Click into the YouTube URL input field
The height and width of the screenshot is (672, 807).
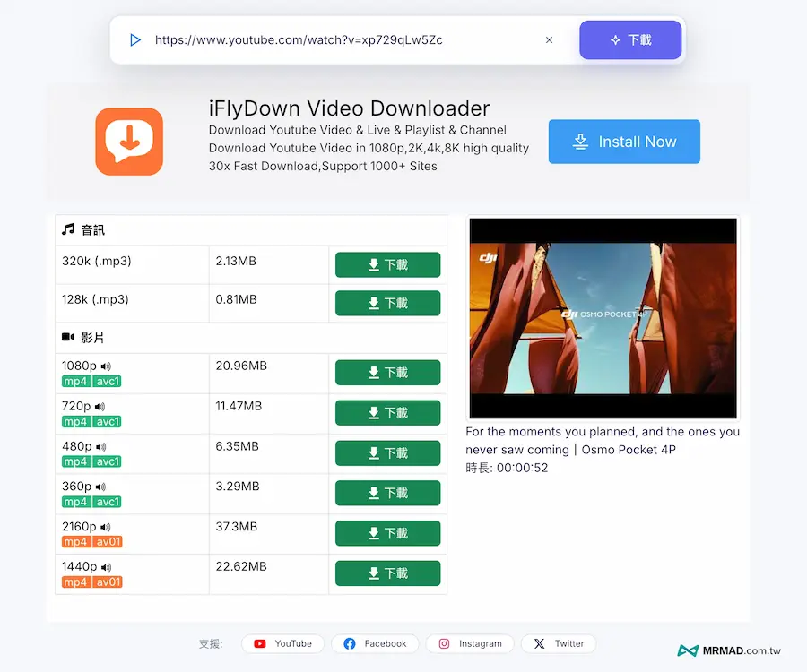point(343,40)
